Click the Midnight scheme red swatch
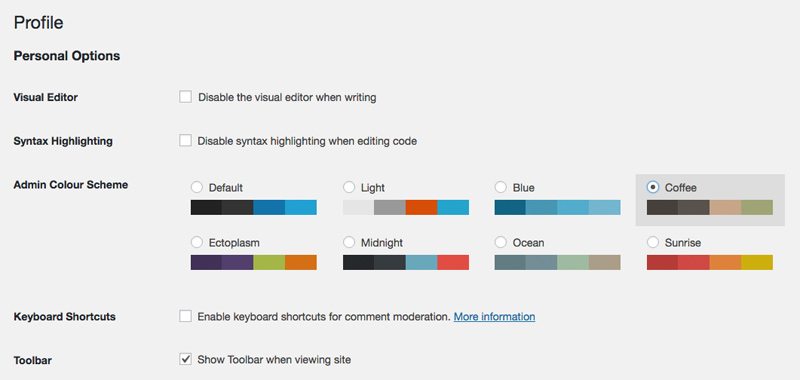 tap(453, 262)
